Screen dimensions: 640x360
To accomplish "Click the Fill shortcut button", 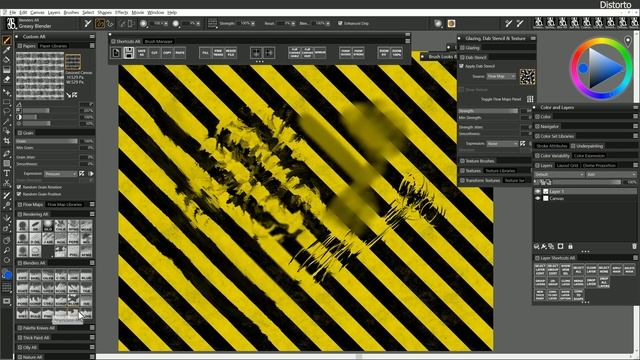I will [205, 53].
